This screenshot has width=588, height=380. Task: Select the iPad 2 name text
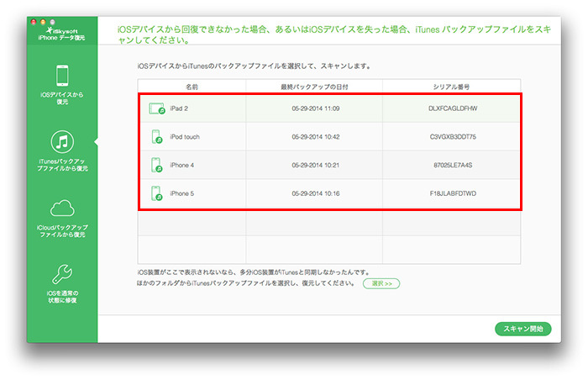pos(179,108)
